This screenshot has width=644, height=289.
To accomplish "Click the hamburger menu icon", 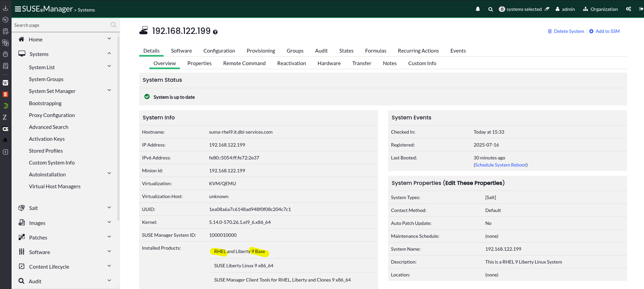I will pyautogui.click(x=18, y=9).
